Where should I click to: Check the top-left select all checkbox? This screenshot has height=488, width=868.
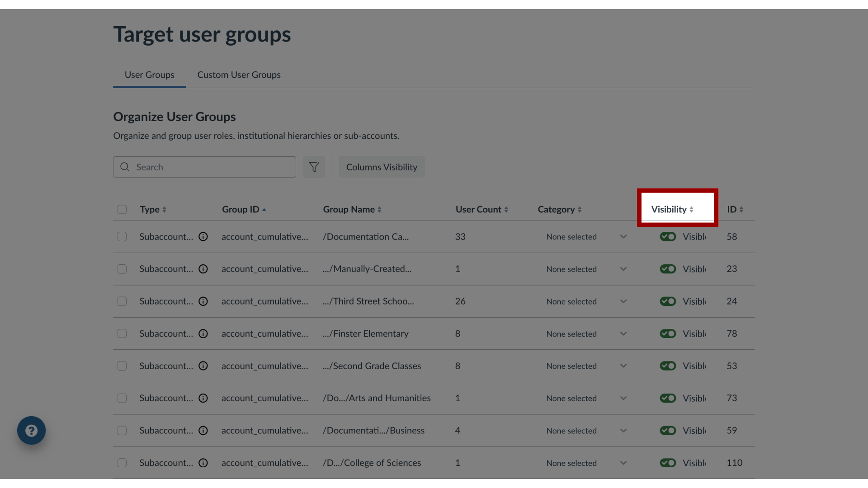(x=122, y=209)
